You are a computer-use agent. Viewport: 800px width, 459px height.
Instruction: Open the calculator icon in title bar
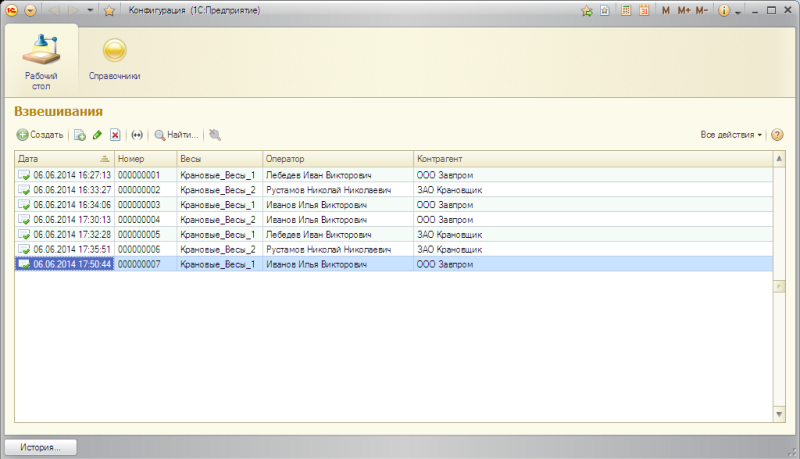(x=625, y=11)
